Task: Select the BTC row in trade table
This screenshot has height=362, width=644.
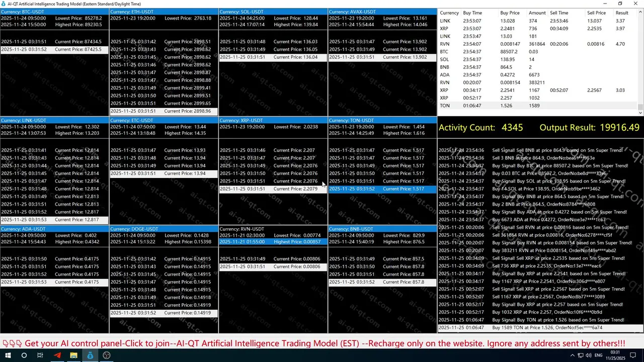Action: (x=538, y=52)
